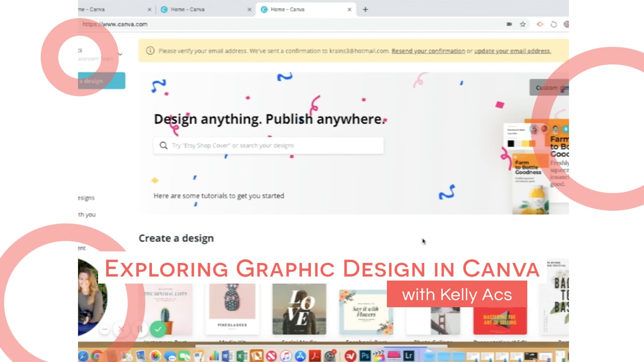The image size is (644, 362).
Task: Bookmark the page with the star icon
Action: (523, 24)
